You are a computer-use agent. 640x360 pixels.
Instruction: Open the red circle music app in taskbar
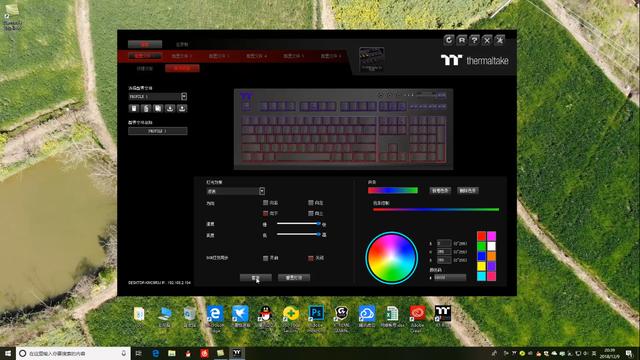(x=204, y=353)
